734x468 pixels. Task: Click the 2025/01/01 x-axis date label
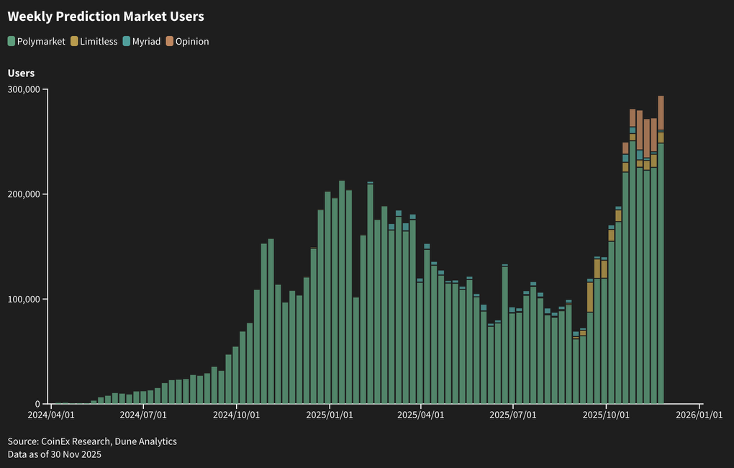(x=329, y=414)
